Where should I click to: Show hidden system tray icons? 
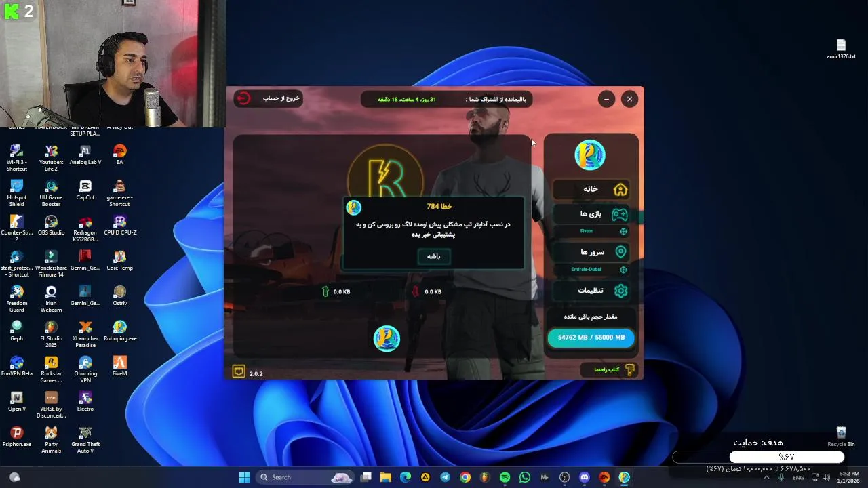767,477
